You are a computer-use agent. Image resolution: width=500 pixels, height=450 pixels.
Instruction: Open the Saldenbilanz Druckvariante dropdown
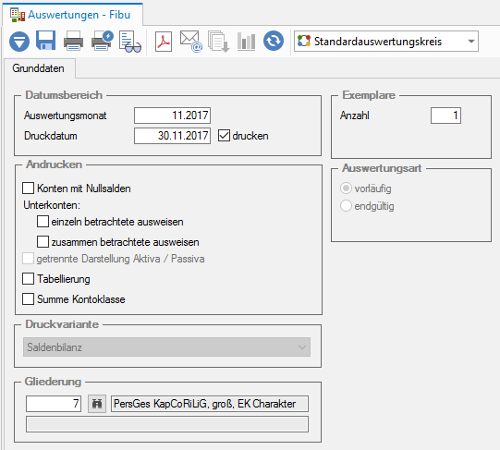167,347
